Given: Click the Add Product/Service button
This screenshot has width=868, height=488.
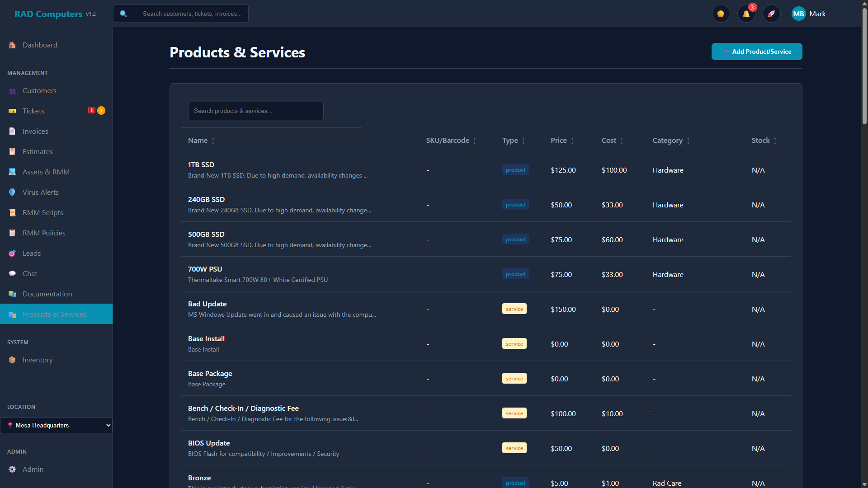Looking at the screenshot, I should [x=757, y=52].
